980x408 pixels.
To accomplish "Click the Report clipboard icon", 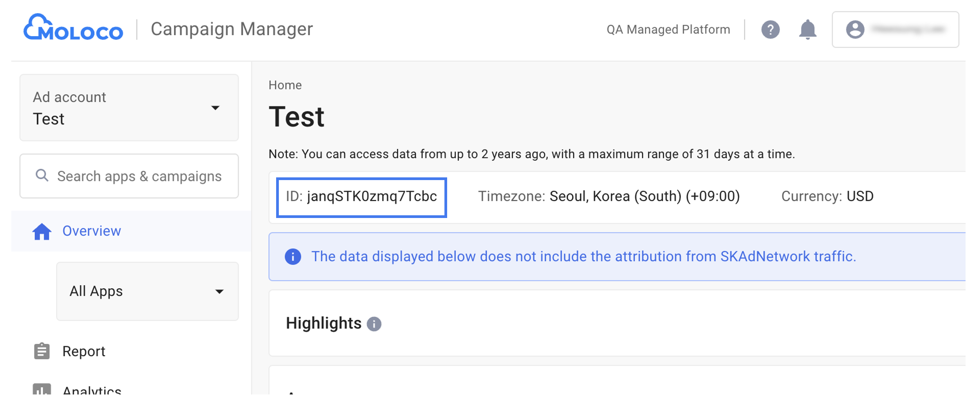I will tap(42, 351).
